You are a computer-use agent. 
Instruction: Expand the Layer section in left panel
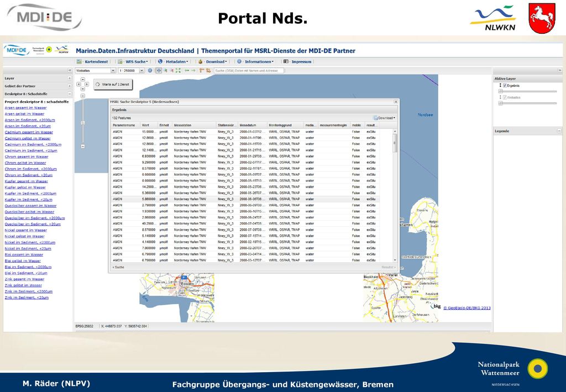(x=69, y=79)
